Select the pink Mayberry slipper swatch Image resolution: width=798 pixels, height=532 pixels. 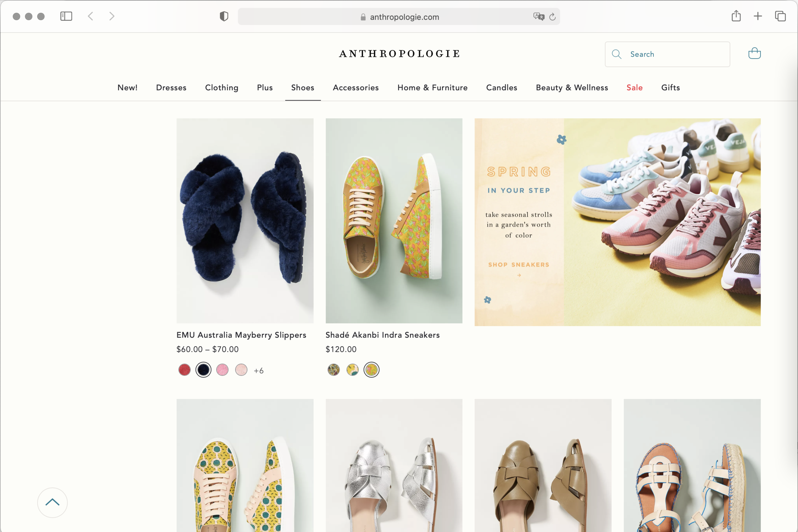(x=222, y=370)
